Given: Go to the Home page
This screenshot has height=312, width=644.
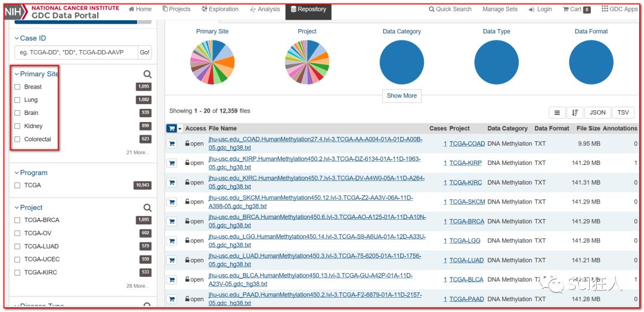Looking at the screenshot, I should point(140,9).
